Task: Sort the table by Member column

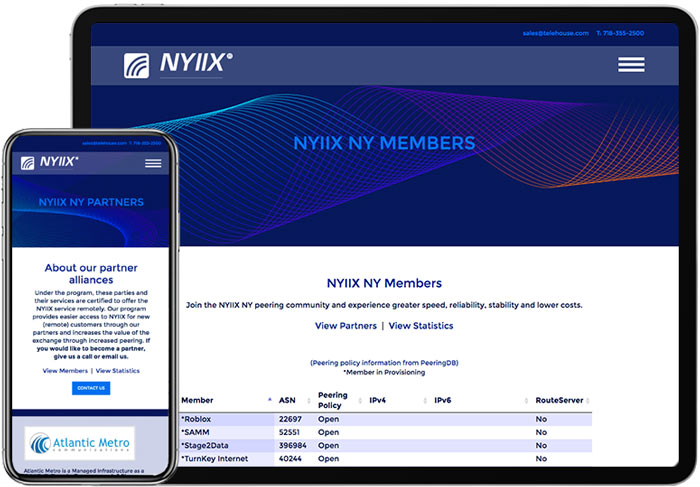Action: (226, 400)
